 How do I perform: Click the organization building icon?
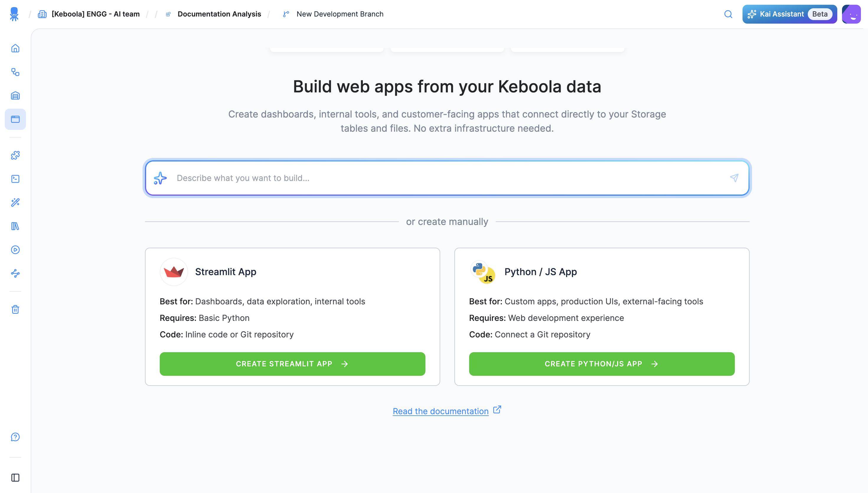(x=42, y=14)
